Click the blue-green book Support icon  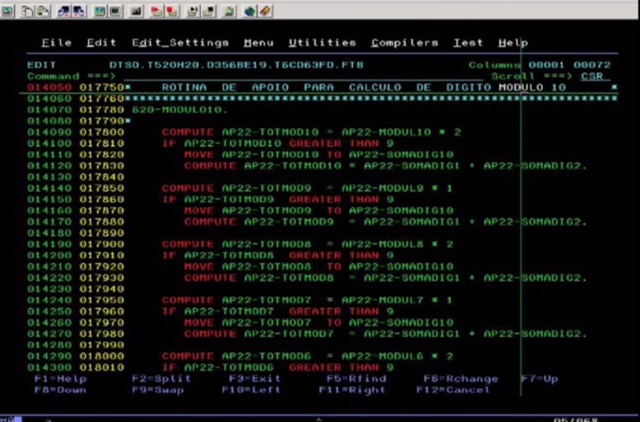pos(250,11)
